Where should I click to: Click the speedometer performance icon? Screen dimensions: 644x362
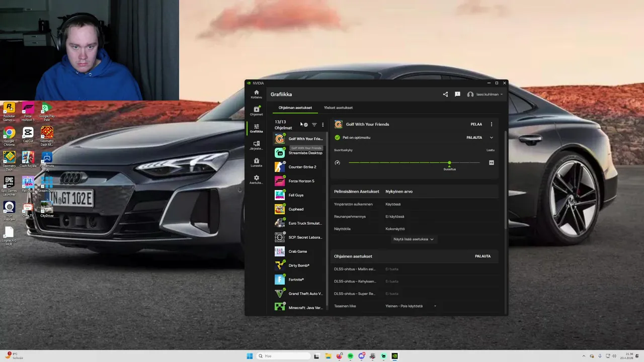(x=338, y=162)
